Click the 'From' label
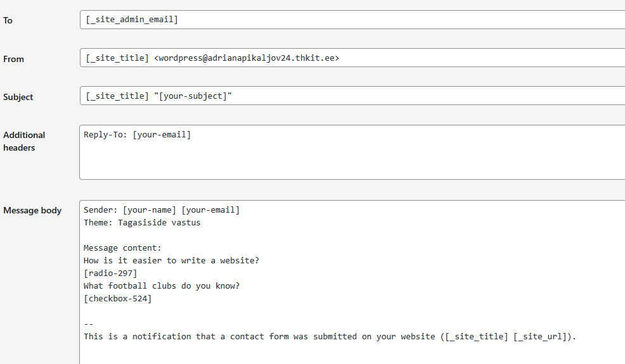The image size is (625, 364). (x=14, y=59)
